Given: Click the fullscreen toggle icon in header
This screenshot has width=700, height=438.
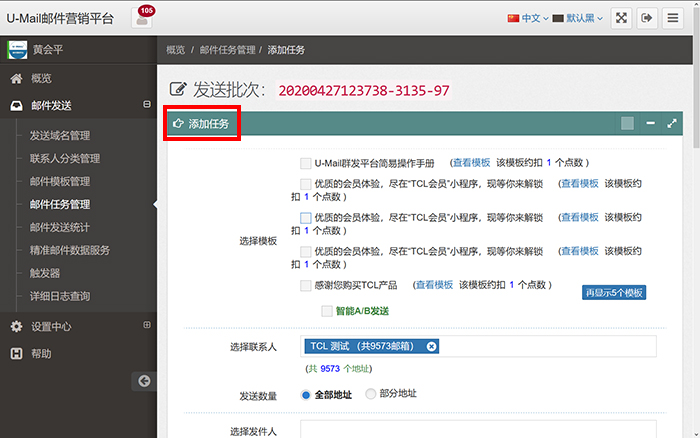Looking at the screenshot, I should pos(621,18).
